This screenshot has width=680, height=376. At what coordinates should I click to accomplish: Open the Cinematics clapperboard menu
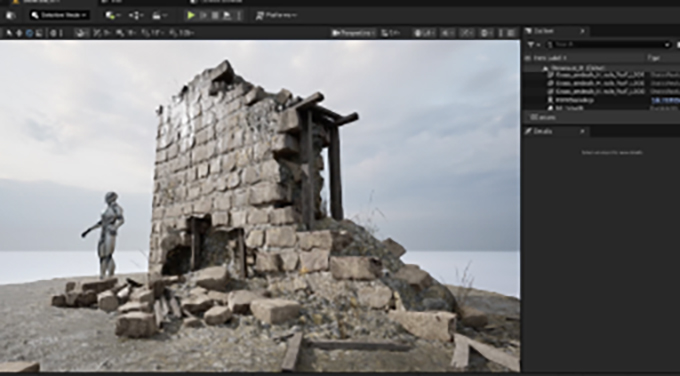coord(159,15)
